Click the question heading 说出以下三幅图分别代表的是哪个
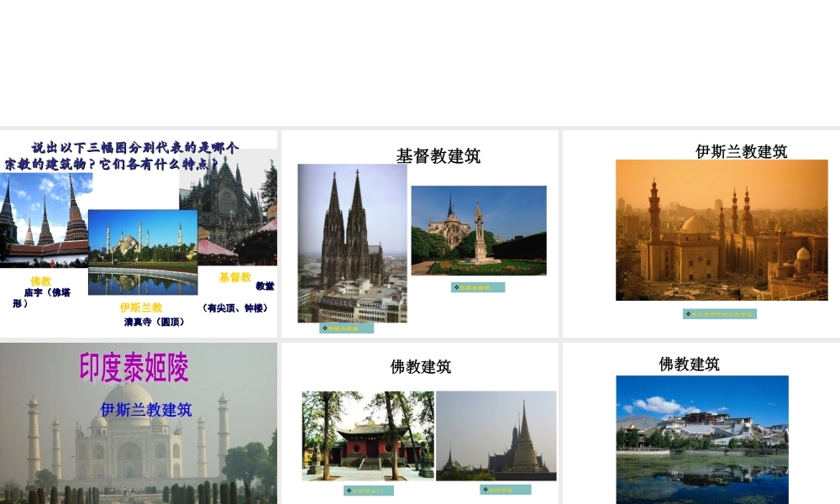The image size is (840, 504). point(135,147)
